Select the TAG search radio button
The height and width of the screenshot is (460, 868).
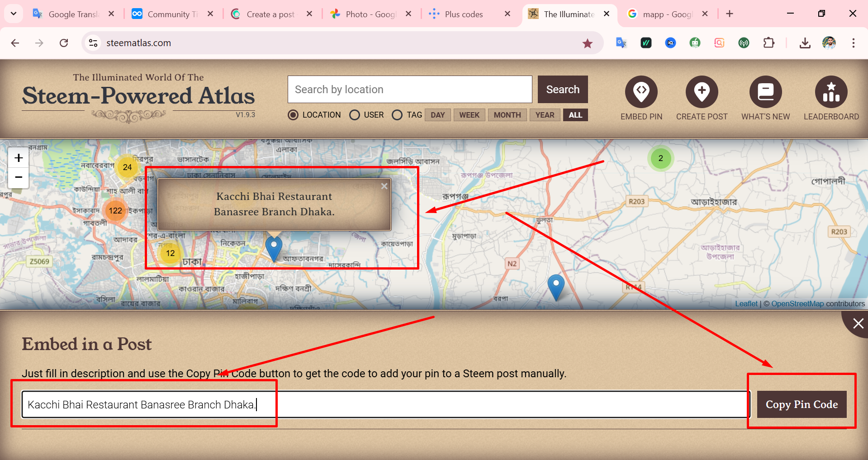397,115
